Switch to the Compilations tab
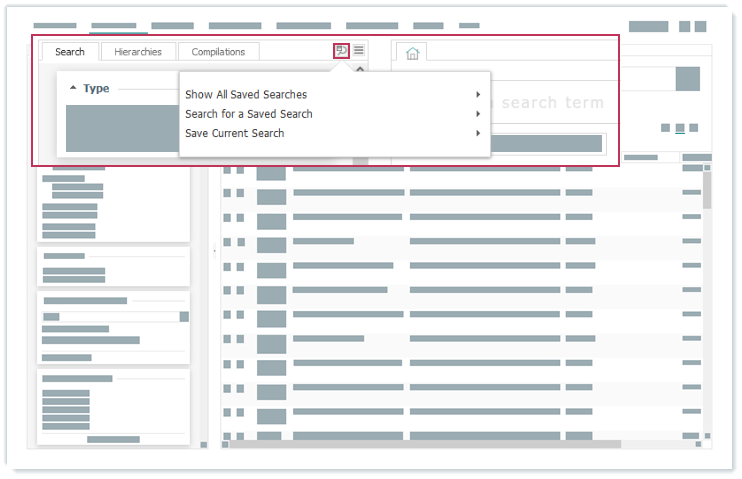Viewport: 742px width, 479px height. click(218, 52)
